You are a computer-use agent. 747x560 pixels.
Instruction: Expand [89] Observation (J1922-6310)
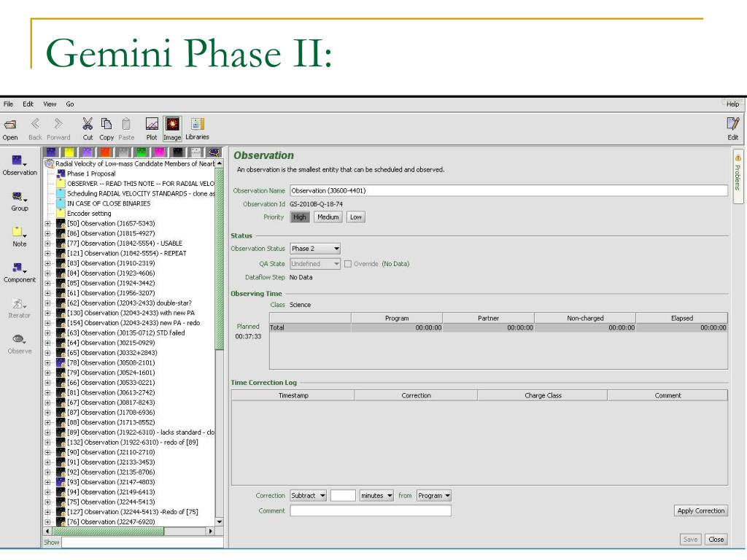tap(47, 432)
